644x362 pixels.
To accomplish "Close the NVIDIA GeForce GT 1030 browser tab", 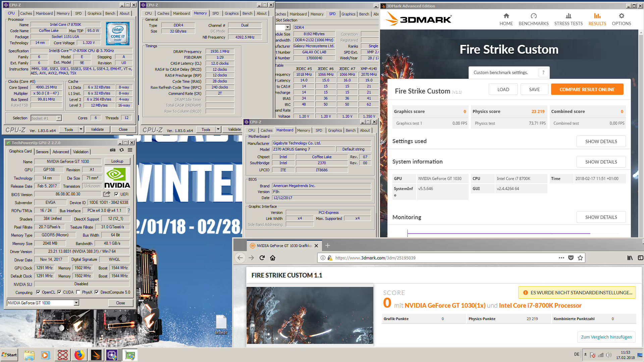I will tap(316, 246).
